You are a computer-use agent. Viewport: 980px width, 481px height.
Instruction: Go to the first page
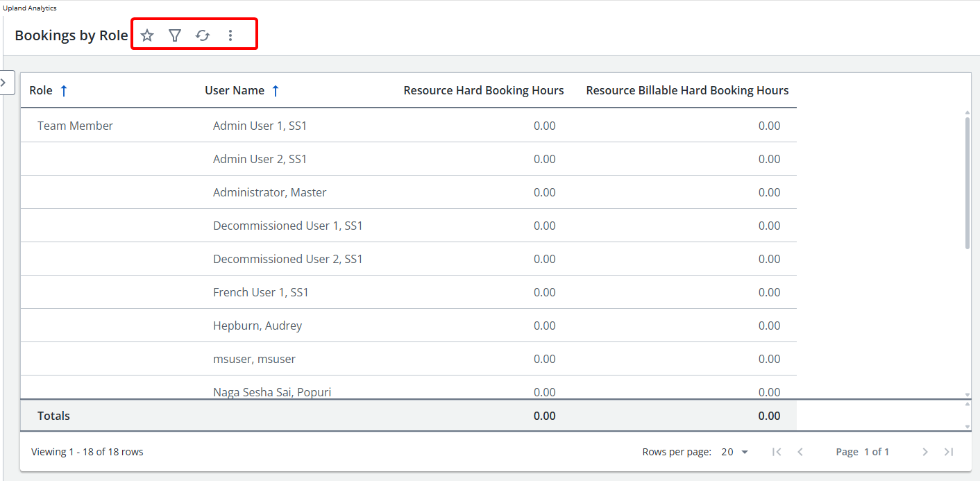[x=777, y=452]
